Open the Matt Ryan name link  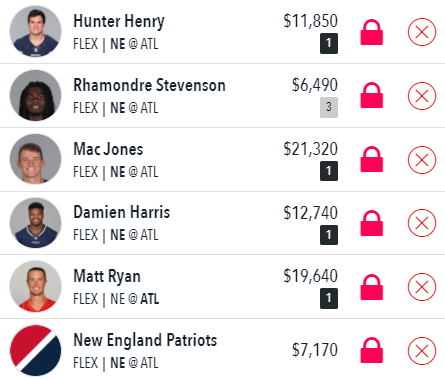tap(107, 276)
